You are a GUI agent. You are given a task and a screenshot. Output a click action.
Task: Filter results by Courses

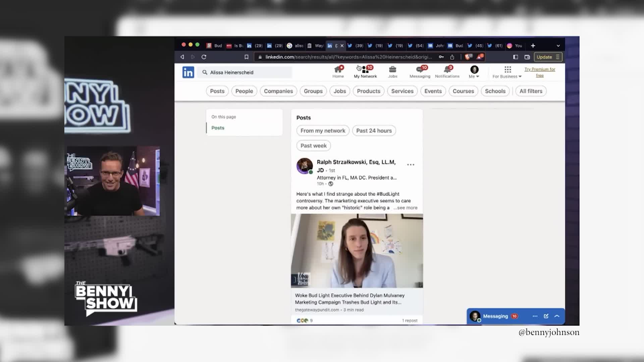click(x=463, y=91)
